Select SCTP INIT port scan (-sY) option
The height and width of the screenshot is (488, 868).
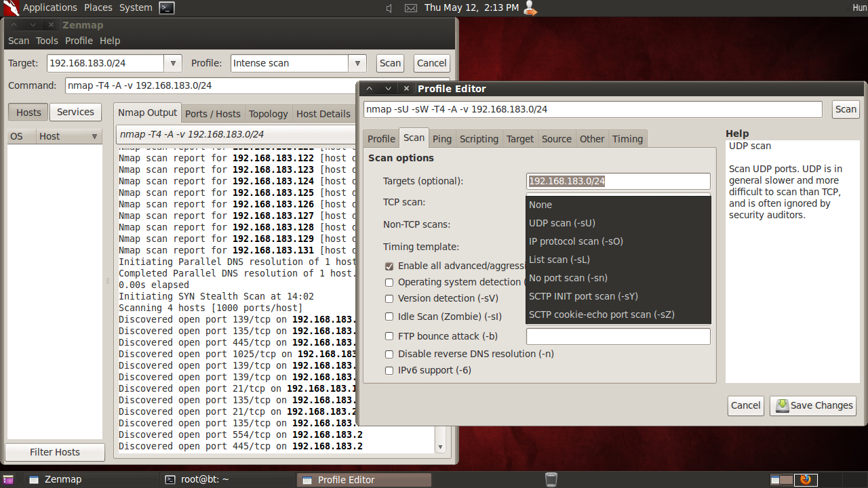point(618,296)
